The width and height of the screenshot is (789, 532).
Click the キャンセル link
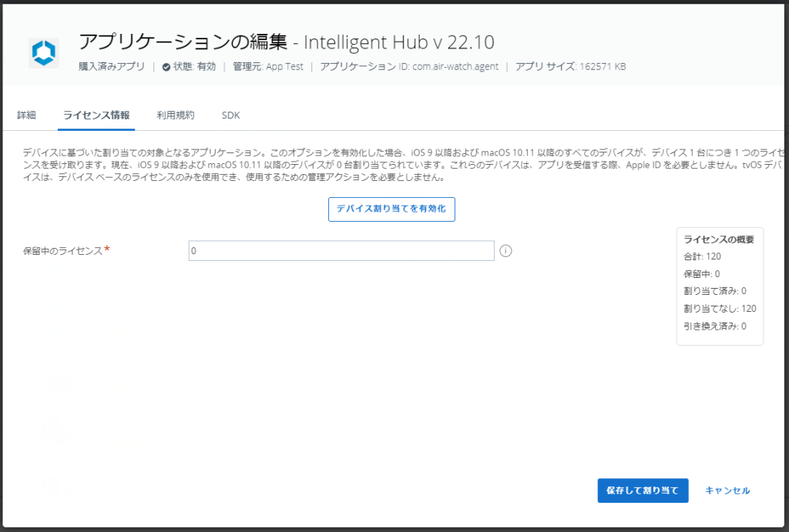pos(727,490)
